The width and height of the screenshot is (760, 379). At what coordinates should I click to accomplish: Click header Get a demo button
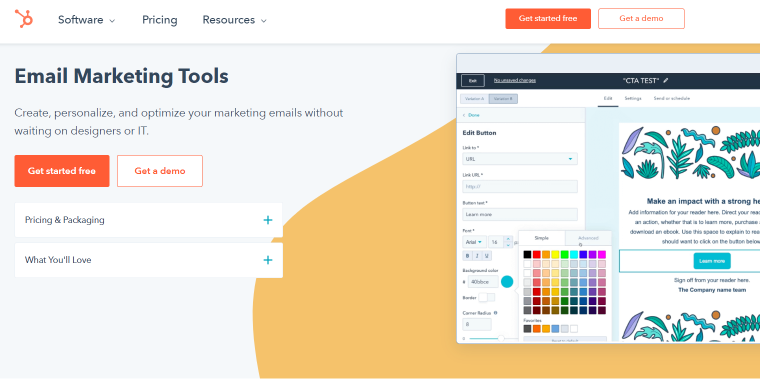(x=641, y=18)
